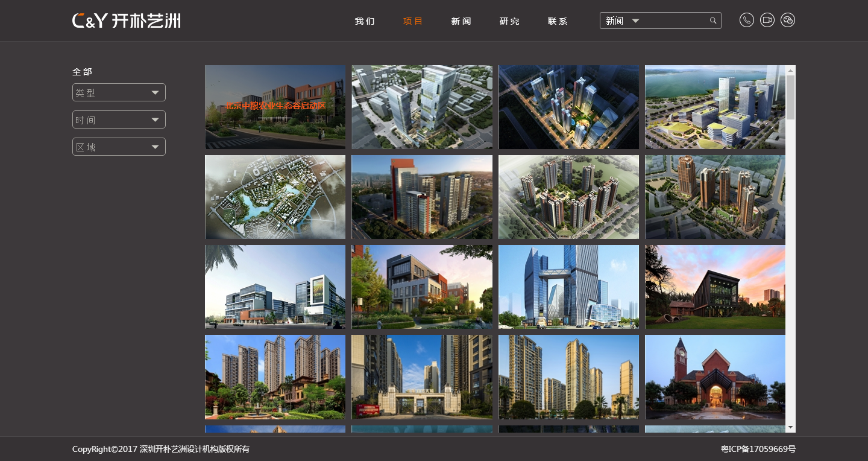Open the 联系 menu item
Viewport: 868px width, 461px height.
558,21
